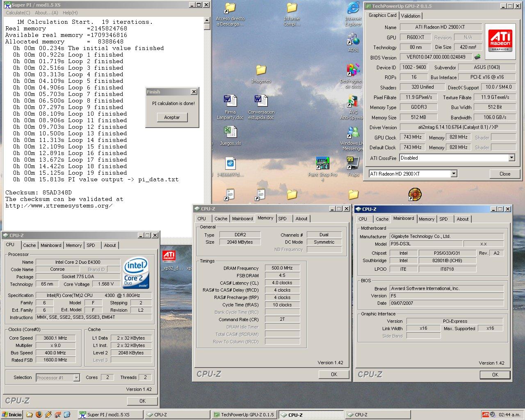Image resolution: width=525 pixels, height=420 pixels.
Task: Open About tab in CPU-Z Mainboard window
Action: (463, 219)
